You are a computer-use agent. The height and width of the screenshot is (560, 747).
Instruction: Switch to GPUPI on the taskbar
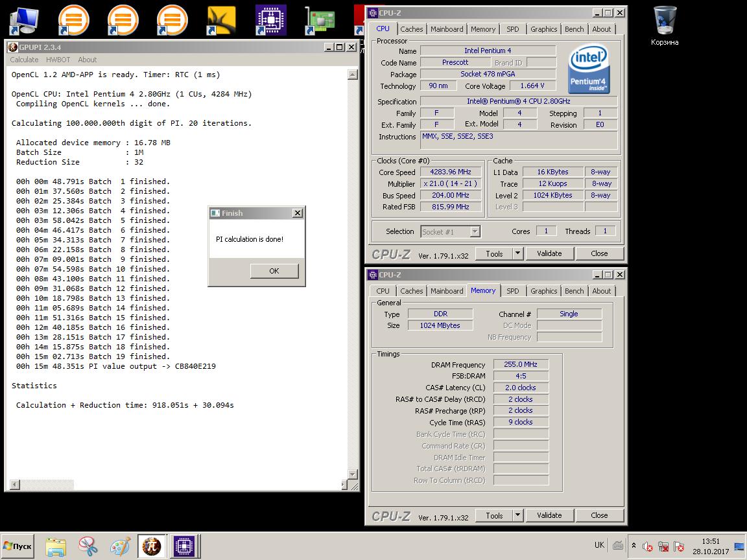(152, 546)
